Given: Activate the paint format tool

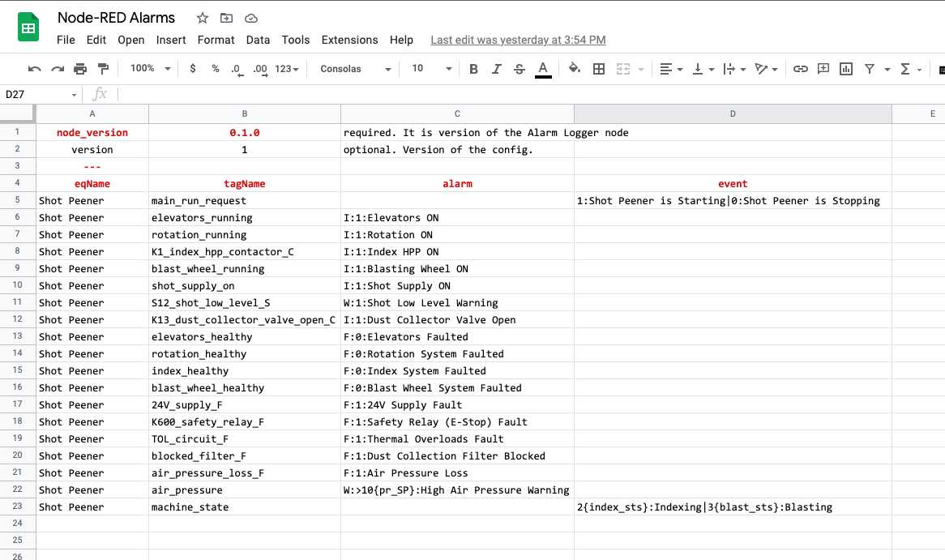Looking at the screenshot, I should tap(103, 69).
